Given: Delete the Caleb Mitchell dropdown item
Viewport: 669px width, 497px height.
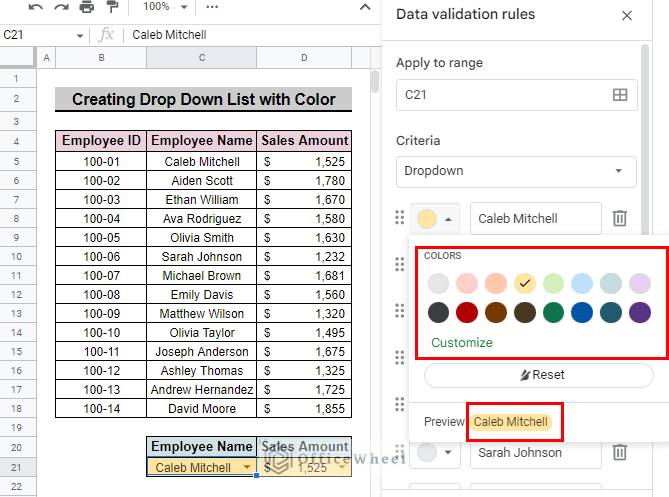Looking at the screenshot, I should 620,218.
